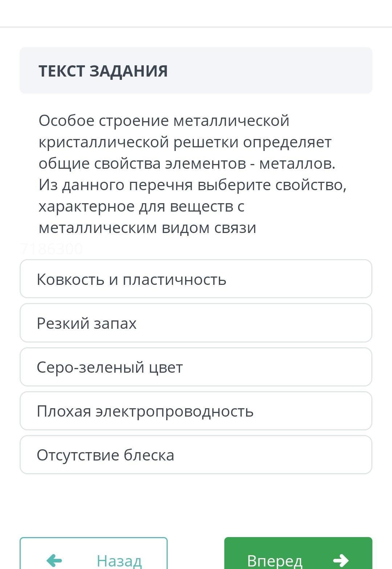Return to previous question via Назад

click(x=94, y=553)
